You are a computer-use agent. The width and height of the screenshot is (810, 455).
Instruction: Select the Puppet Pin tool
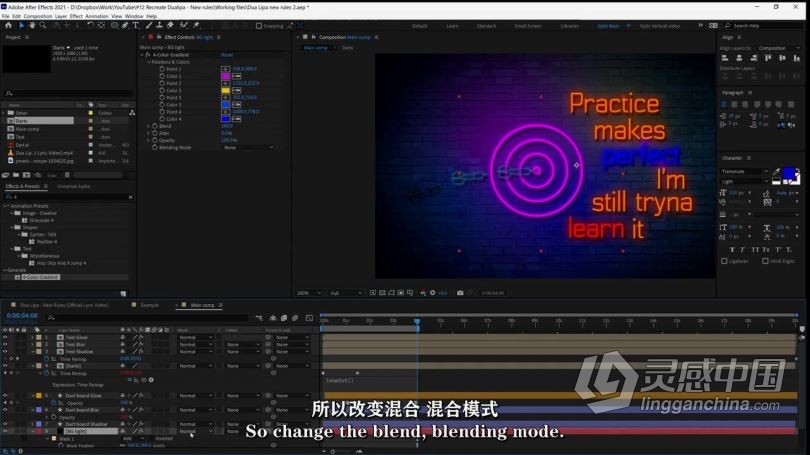tap(197, 25)
